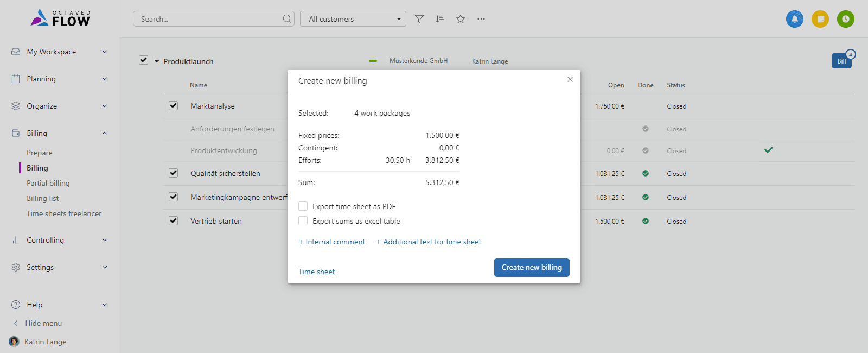The width and height of the screenshot is (868, 353).
Task: Check Export sums as excel table
Action: tap(303, 221)
